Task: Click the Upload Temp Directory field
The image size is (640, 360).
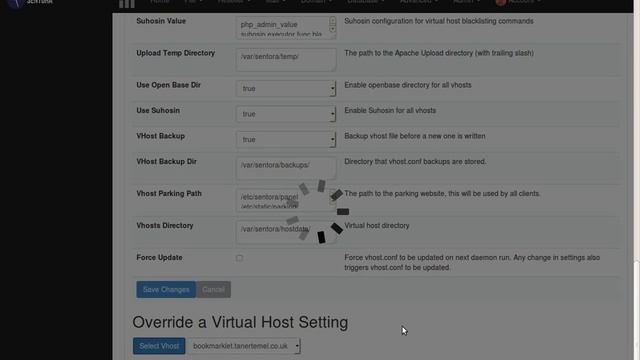Action: [x=286, y=60]
